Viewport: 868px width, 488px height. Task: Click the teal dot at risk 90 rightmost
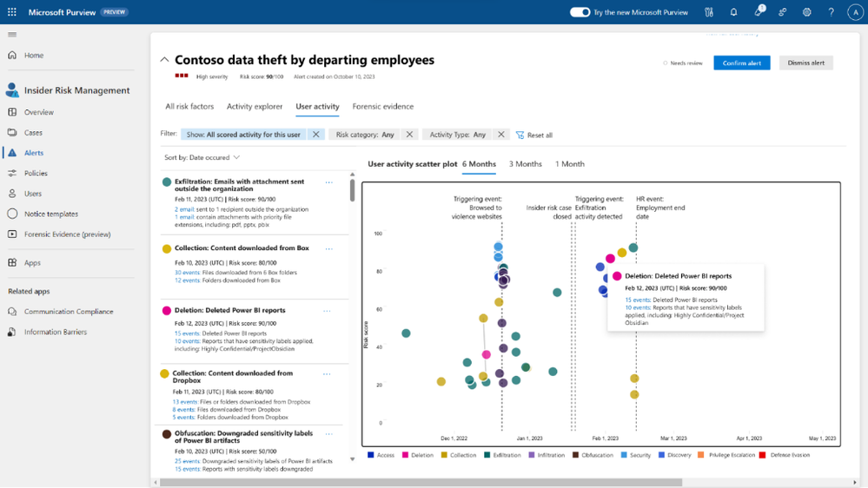(633, 247)
